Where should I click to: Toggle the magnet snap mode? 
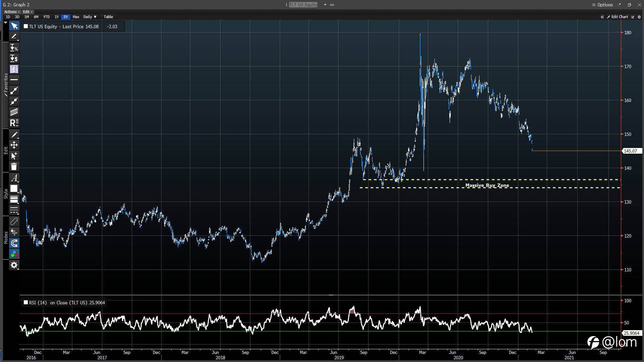(14, 243)
